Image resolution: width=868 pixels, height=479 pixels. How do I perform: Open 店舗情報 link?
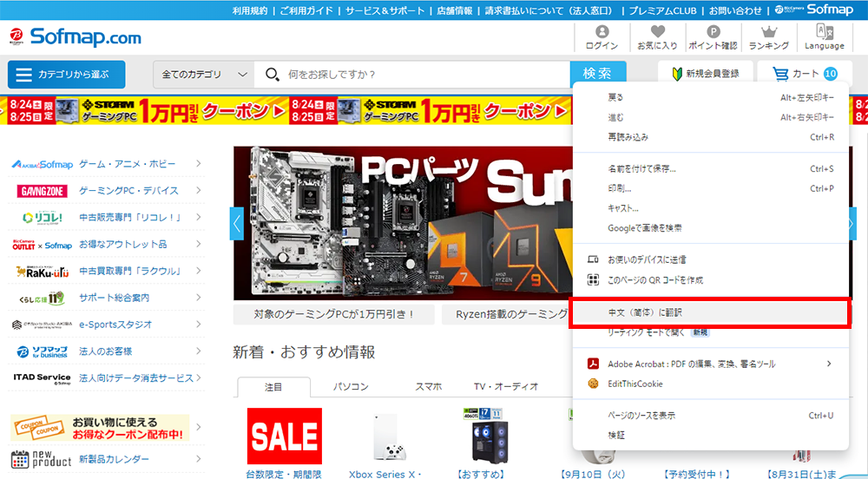(455, 10)
